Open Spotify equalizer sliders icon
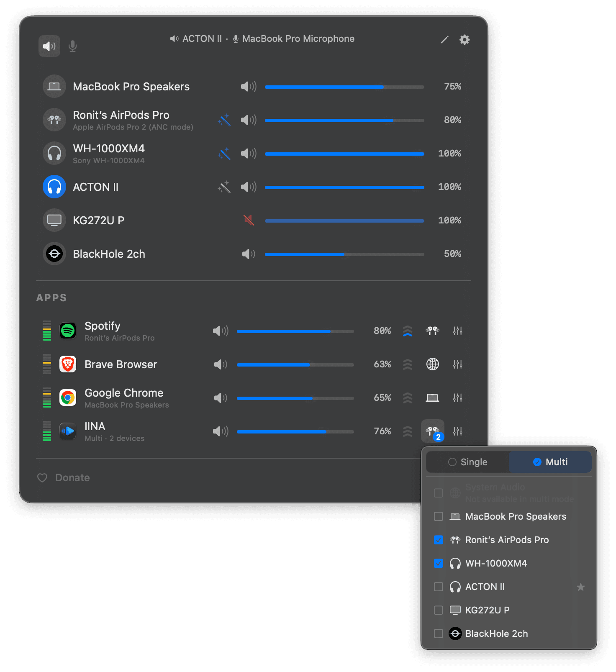The height and width of the screenshot is (672, 616). pyautogui.click(x=457, y=331)
